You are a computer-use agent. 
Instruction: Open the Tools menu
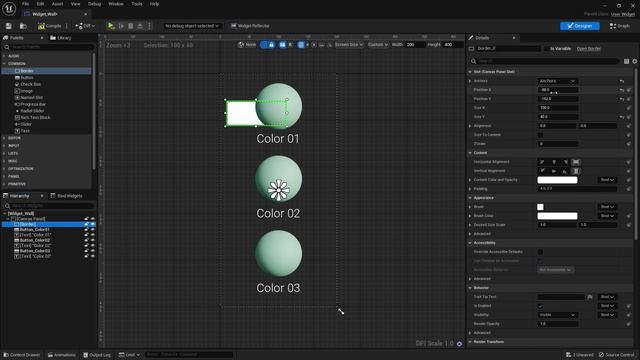[137, 4]
